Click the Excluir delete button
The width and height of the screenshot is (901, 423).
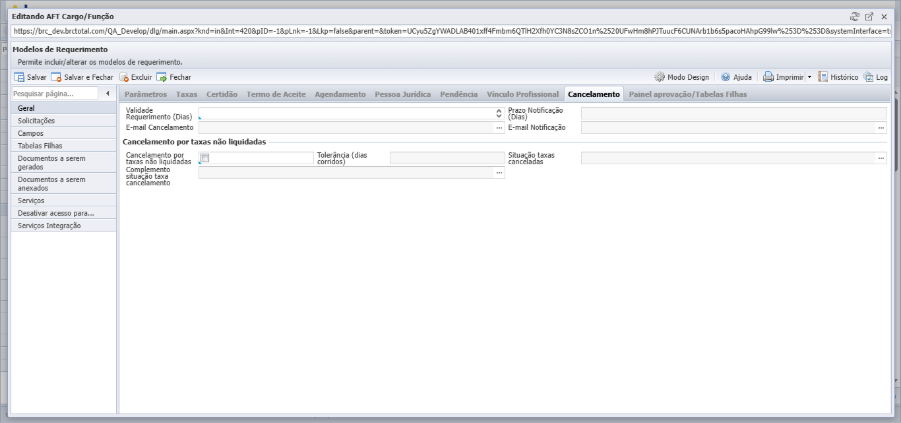136,77
